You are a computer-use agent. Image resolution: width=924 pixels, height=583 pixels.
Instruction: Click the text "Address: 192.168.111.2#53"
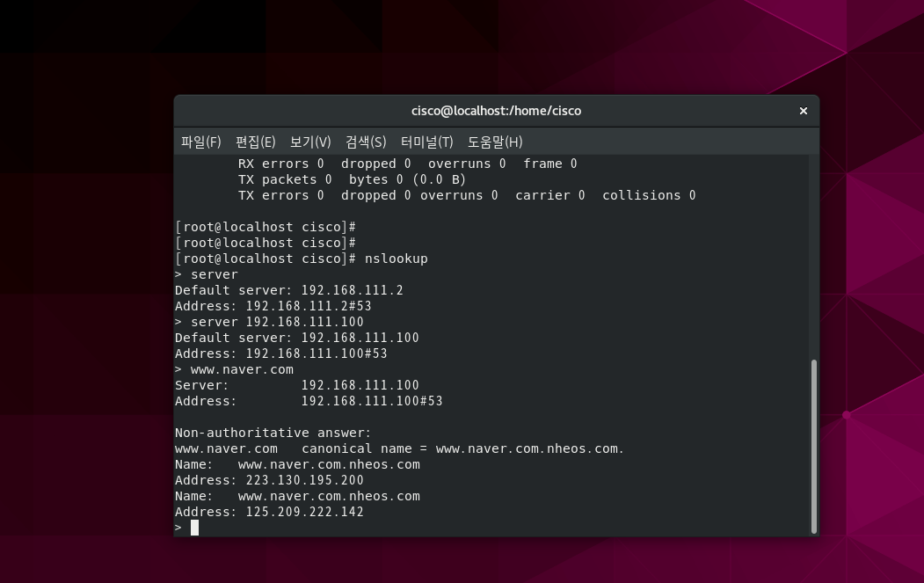pyautogui.click(x=273, y=307)
